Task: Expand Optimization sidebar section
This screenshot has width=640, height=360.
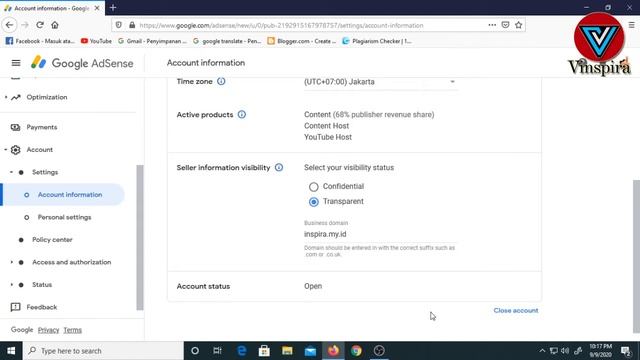Action: click(6, 97)
